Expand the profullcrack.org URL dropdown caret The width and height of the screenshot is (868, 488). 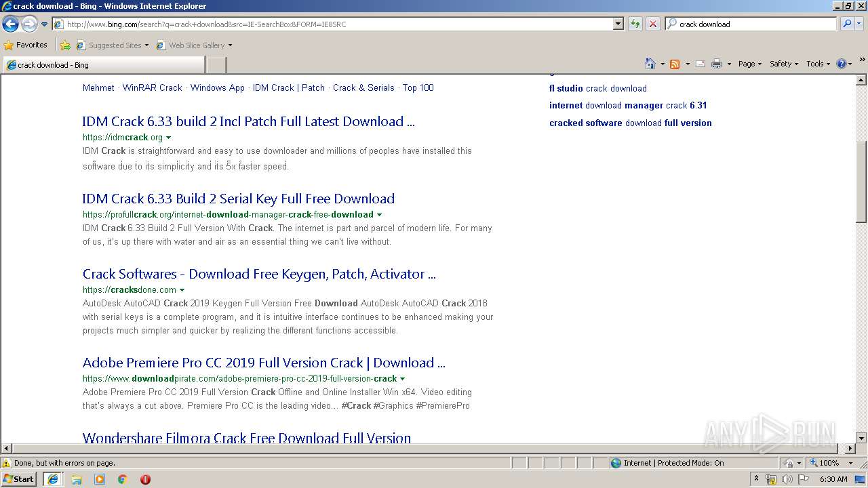coord(379,215)
